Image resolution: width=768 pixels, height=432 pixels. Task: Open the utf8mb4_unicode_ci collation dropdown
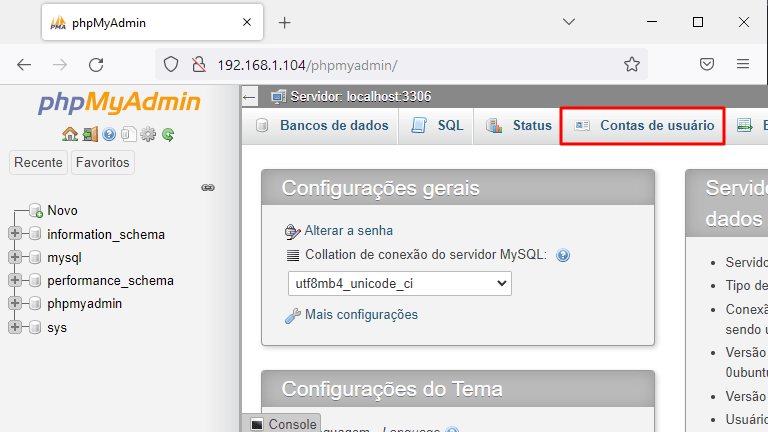coord(400,284)
